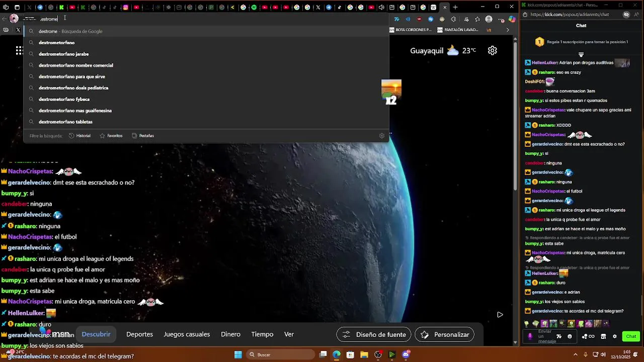Click the taskbar Buscar search box

click(282, 354)
